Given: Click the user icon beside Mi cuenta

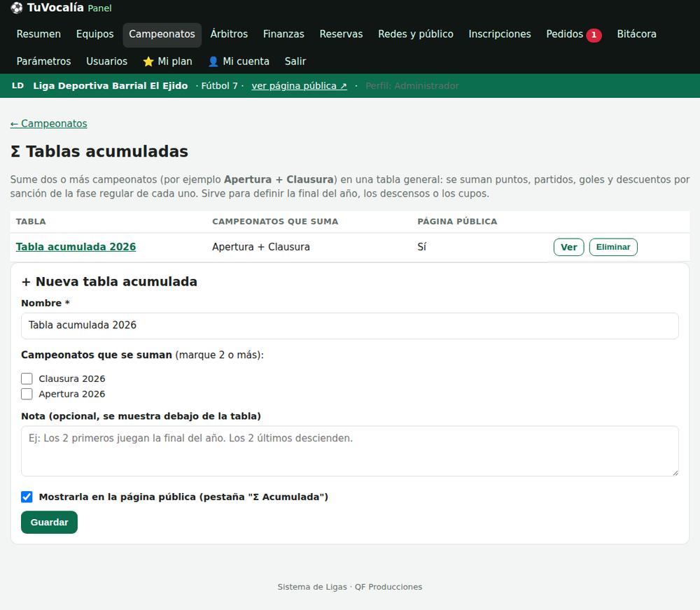Looking at the screenshot, I should click(213, 62).
